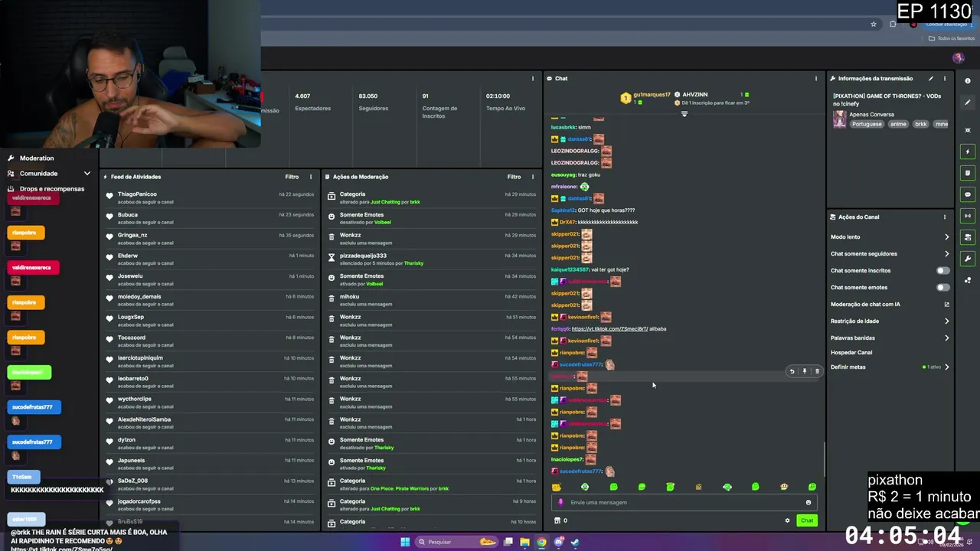Click the chat bubble icon in right sidebar
980x551 pixels.
[968, 194]
